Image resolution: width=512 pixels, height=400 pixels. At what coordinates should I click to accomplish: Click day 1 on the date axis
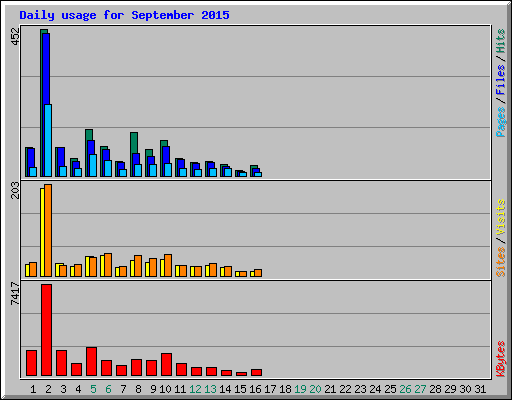pyautogui.click(x=33, y=389)
